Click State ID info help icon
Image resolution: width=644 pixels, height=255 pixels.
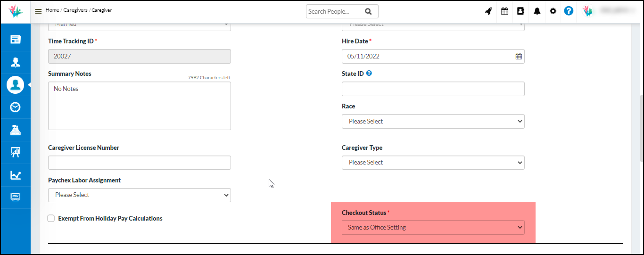click(369, 74)
